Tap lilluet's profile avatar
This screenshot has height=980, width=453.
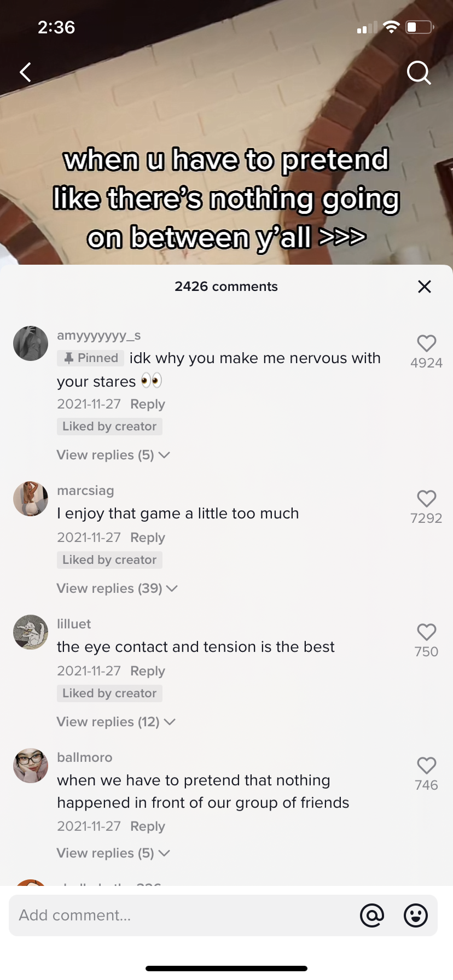pos(31,632)
